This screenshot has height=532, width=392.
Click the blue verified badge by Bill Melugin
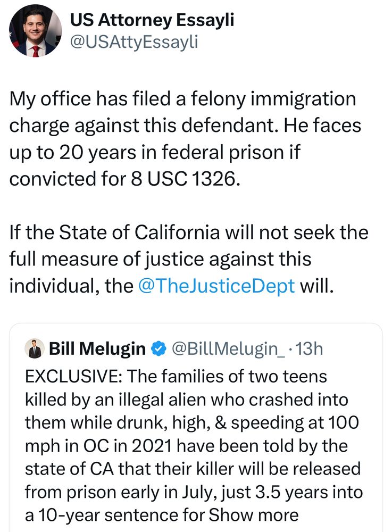[x=158, y=350]
